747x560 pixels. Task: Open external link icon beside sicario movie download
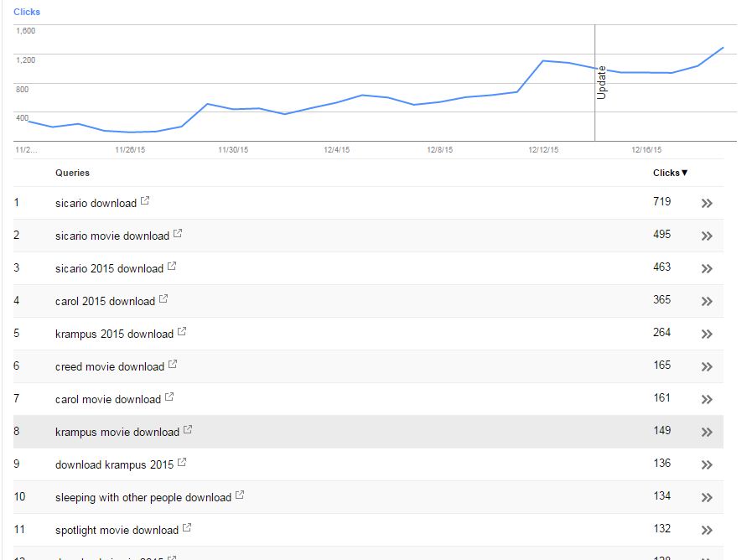(178, 233)
